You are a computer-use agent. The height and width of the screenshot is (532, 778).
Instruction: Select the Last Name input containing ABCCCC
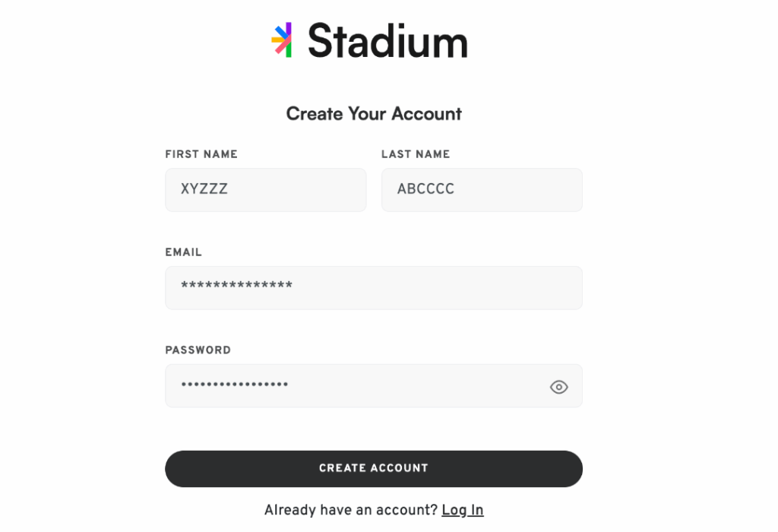[x=481, y=189]
